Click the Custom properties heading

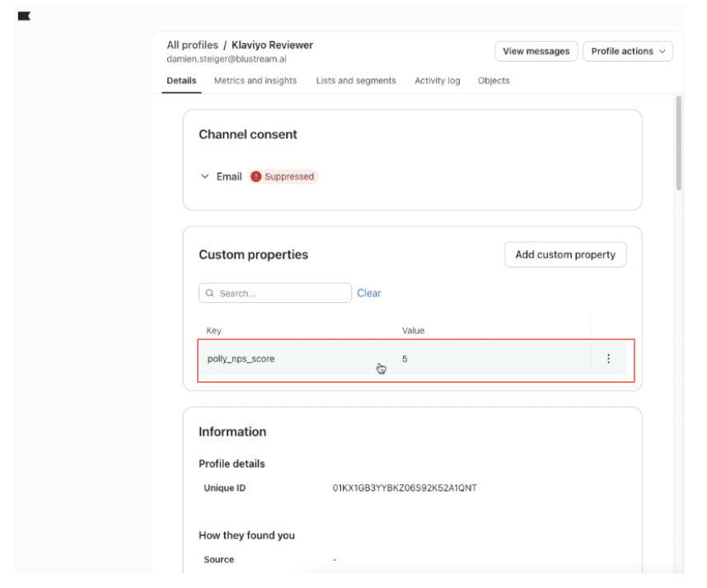[x=254, y=254]
